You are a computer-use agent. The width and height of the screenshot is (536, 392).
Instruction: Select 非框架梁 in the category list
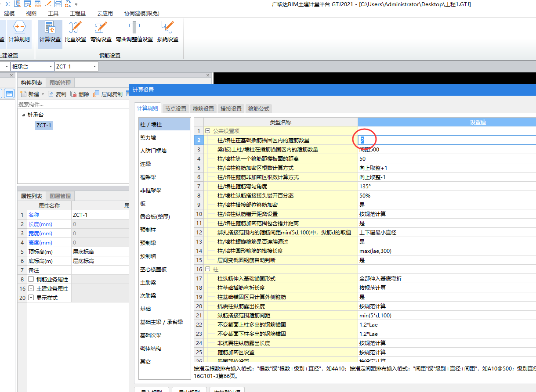[165, 190]
